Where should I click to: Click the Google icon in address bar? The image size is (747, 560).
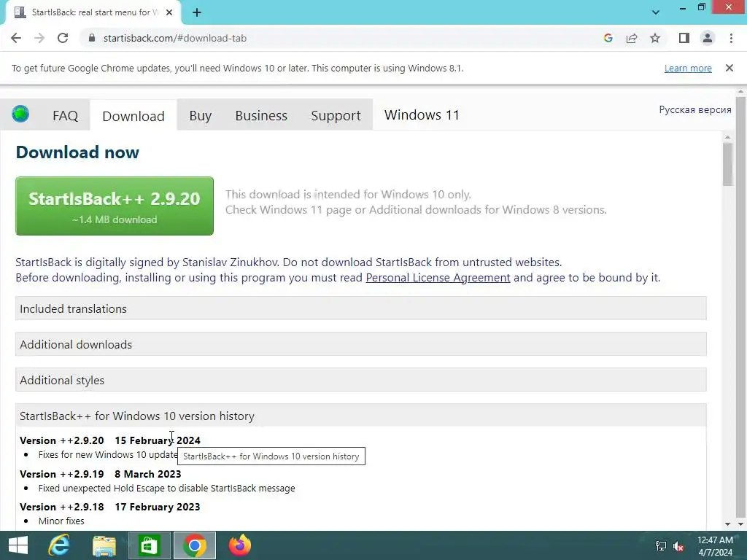(x=608, y=38)
